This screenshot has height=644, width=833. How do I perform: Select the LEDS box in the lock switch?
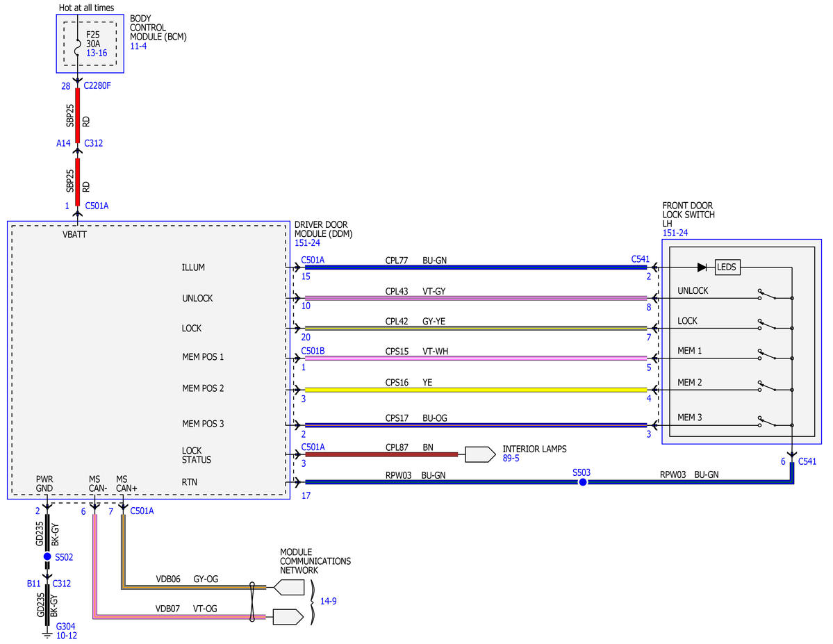[x=727, y=267]
